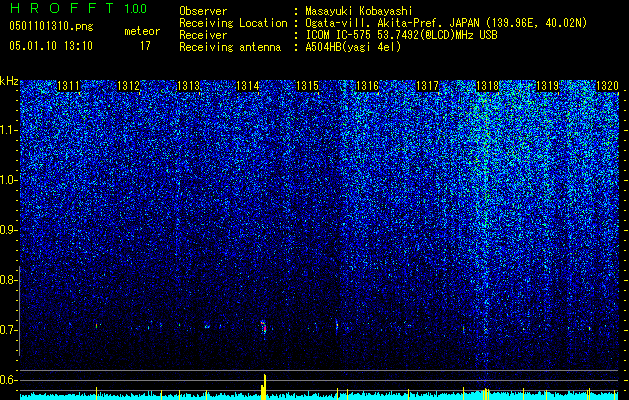The image size is (629, 400).
Task: Click the date stamp 05.01.10 13:10
Action: [x=51, y=46]
